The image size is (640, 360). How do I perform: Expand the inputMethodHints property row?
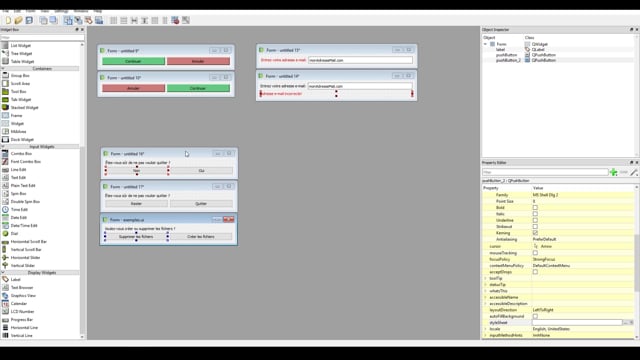point(486,335)
